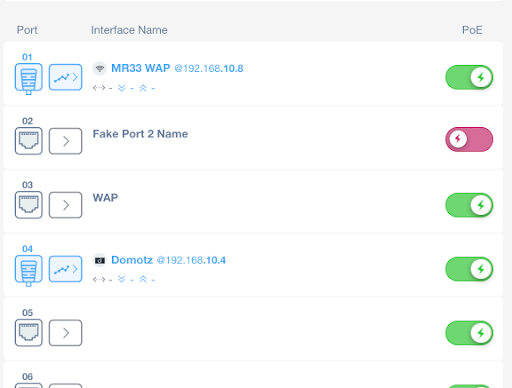Image resolution: width=512 pixels, height=388 pixels.
Task: Click the upload speed icon on port 04
Action: (x=143, y=279)
